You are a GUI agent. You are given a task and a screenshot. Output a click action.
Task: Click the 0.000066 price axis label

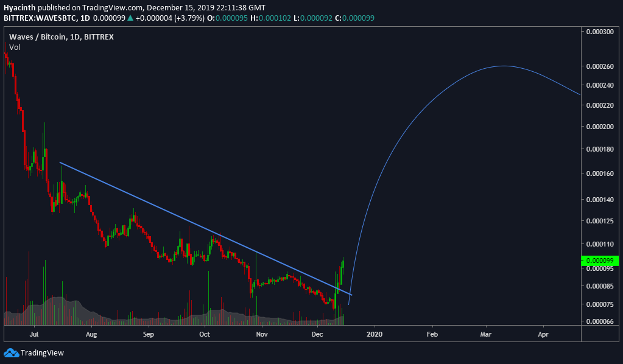click(600, 321)
